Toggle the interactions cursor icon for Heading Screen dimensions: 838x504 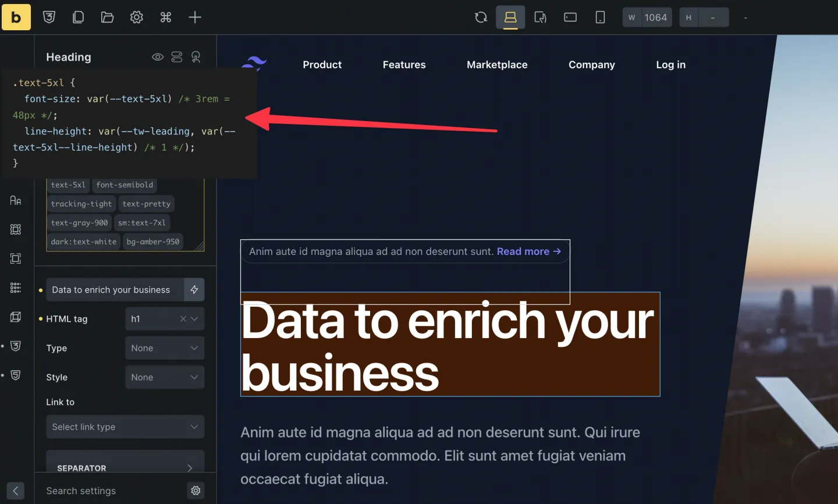[196, 56]
